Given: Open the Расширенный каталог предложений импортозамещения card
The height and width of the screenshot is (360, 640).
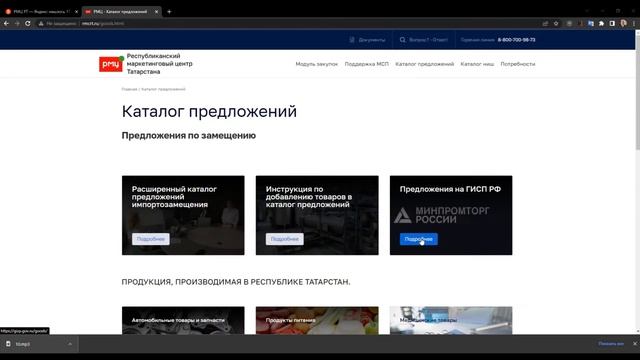Looking at the screenshot, I should tap(183, 216).
